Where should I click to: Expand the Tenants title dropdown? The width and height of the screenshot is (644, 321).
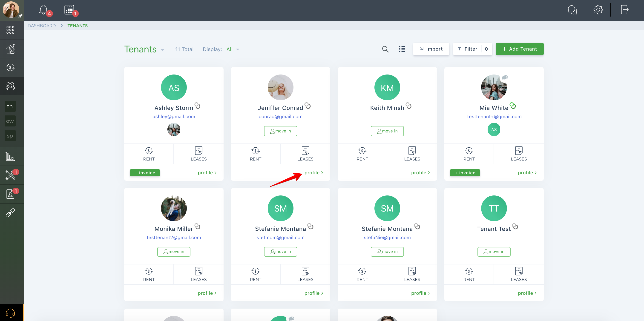163,50
